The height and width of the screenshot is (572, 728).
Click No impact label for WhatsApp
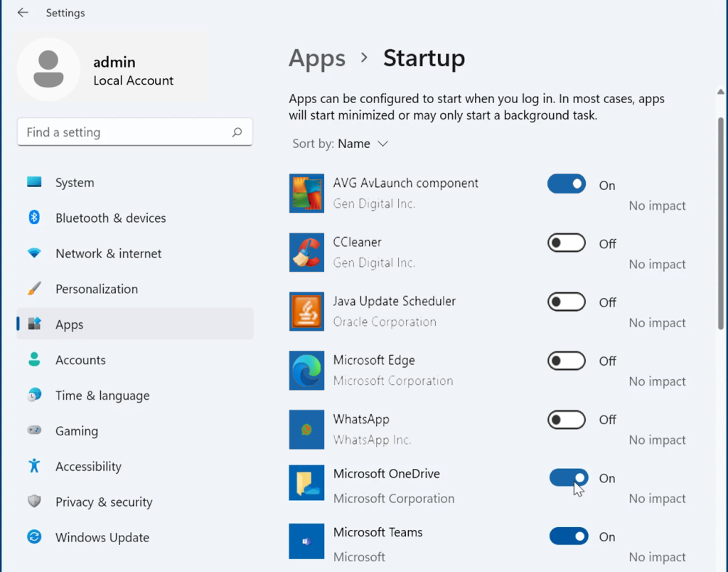pyautogui.click(x=657, y=440)
